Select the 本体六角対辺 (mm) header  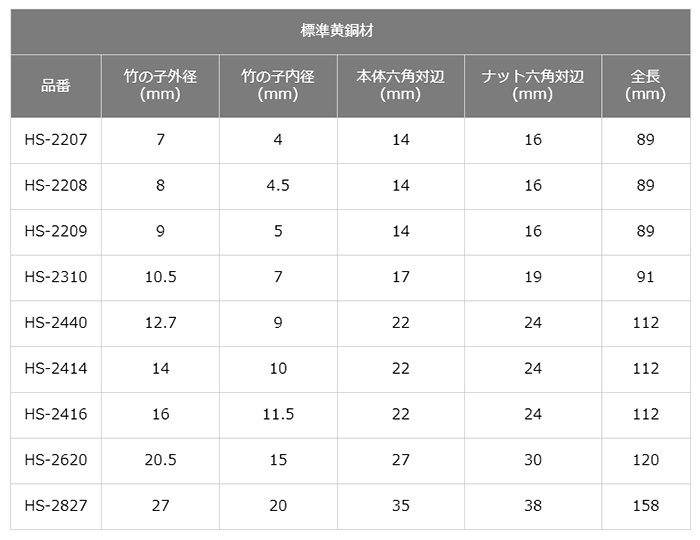(x=400, y=85)
